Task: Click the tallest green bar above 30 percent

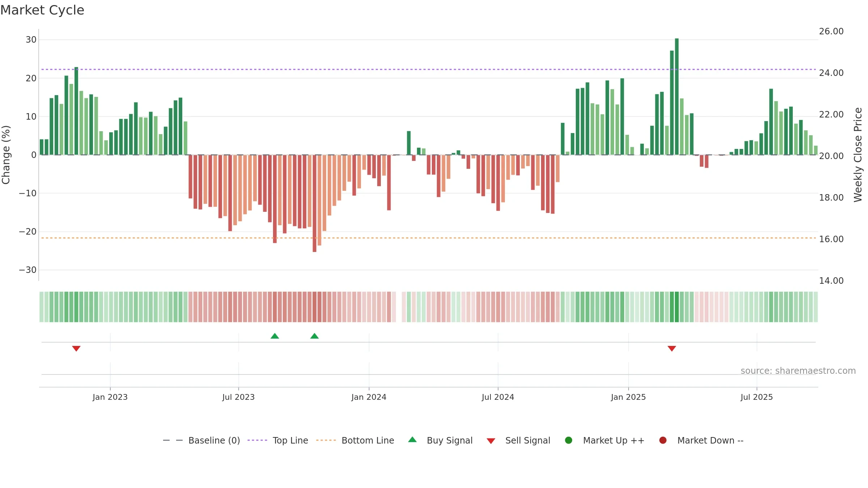Action: click(677, 97)
